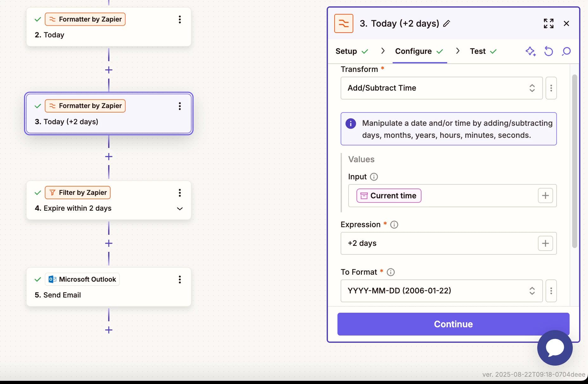Click the Filter by Zapier badge

[78, 193]
